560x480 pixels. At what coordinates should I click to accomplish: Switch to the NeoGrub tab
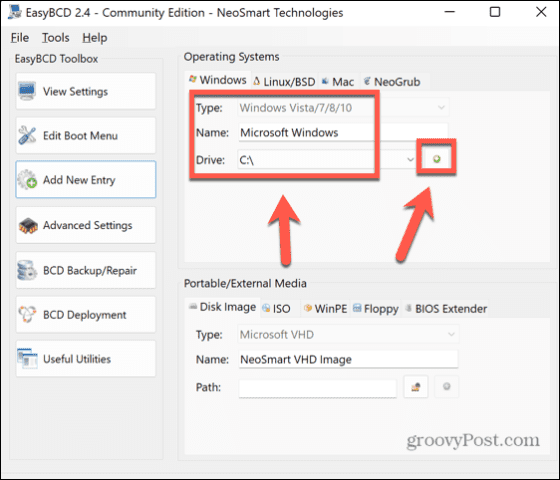[392, 82]
